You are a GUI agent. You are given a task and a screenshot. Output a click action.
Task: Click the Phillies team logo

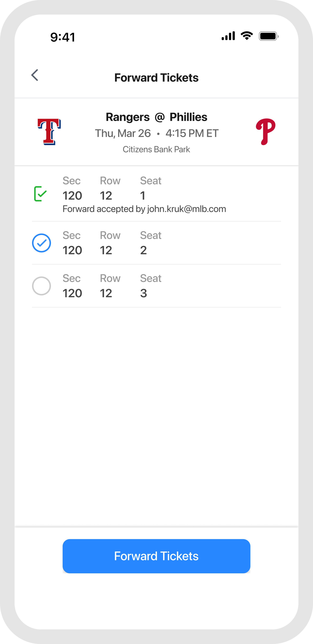(x=265, y=132)
